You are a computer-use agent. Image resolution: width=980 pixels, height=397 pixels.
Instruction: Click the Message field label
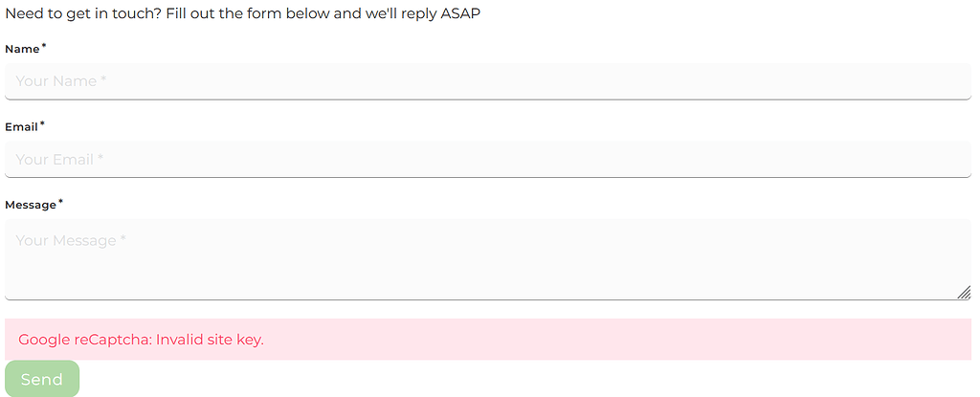(31, 205)
